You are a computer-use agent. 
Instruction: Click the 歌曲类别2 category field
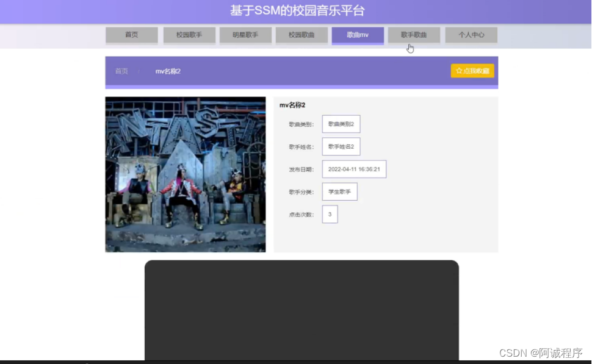click(341, 124)
